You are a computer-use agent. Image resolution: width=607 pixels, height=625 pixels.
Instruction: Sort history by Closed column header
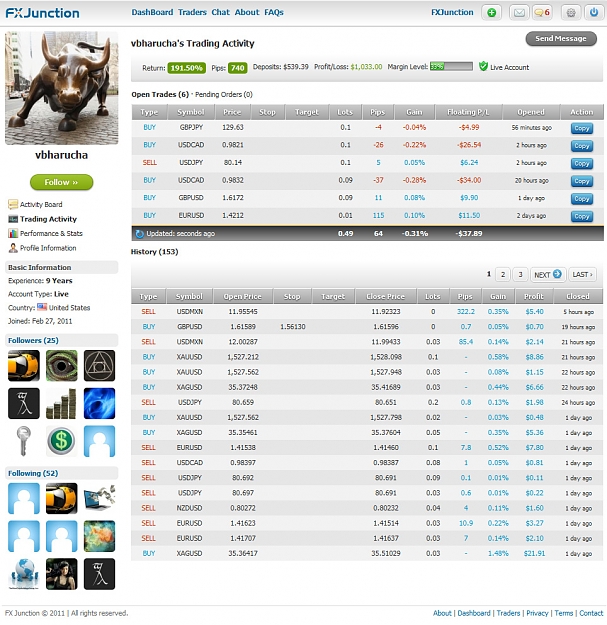578,297
